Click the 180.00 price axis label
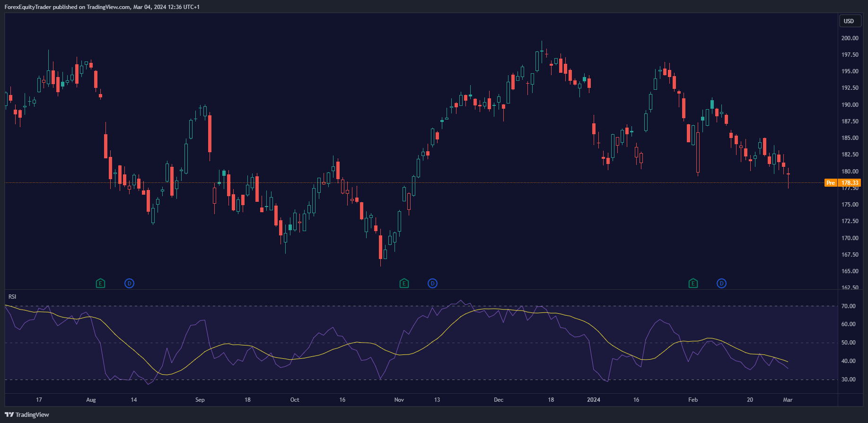 click(850, 172)
